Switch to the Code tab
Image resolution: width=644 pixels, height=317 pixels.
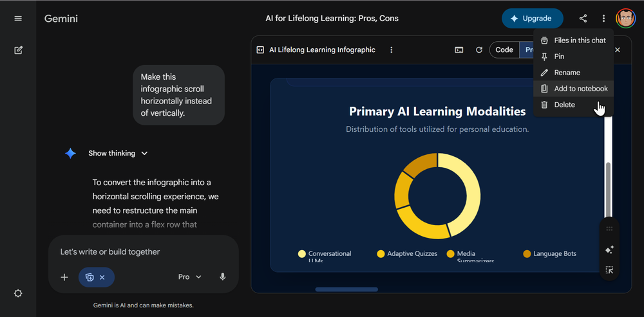pyautogui.click(x=504, y=50)
